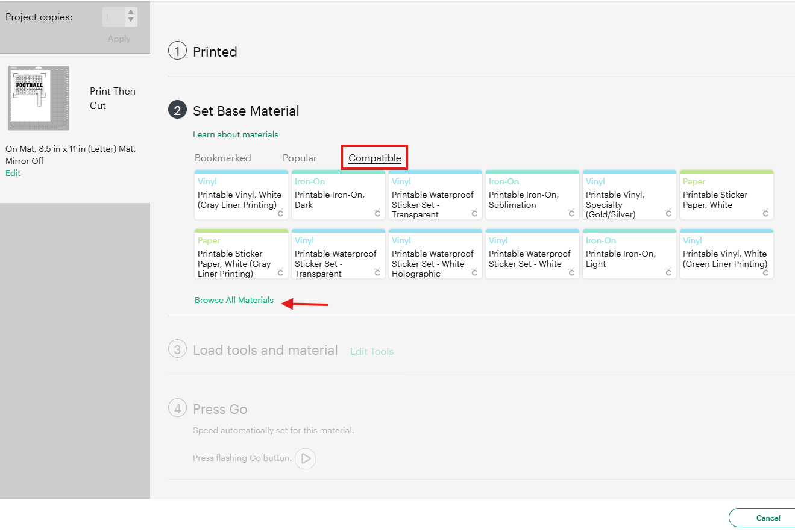
Task: Switch to the Bookmarked materials tab
Action: click(x=223, y=158)
